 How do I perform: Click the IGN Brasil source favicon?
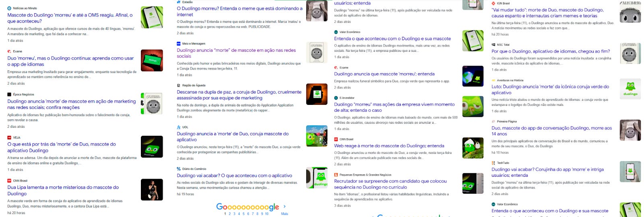493,3
